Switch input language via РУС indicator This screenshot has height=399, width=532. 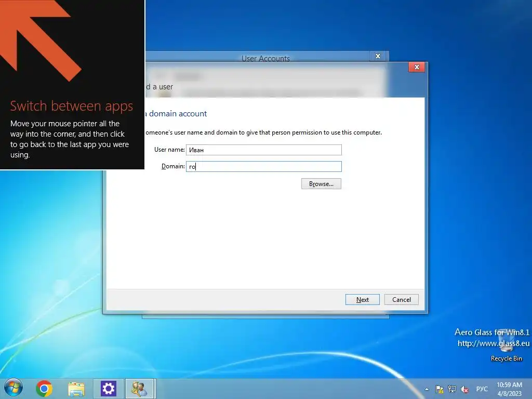(x=482, y=389)
